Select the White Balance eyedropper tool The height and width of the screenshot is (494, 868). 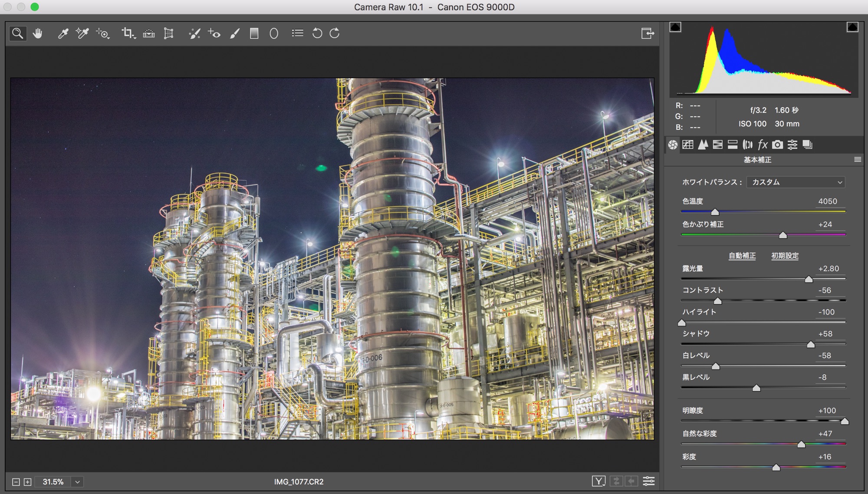(x=63, y=33)
